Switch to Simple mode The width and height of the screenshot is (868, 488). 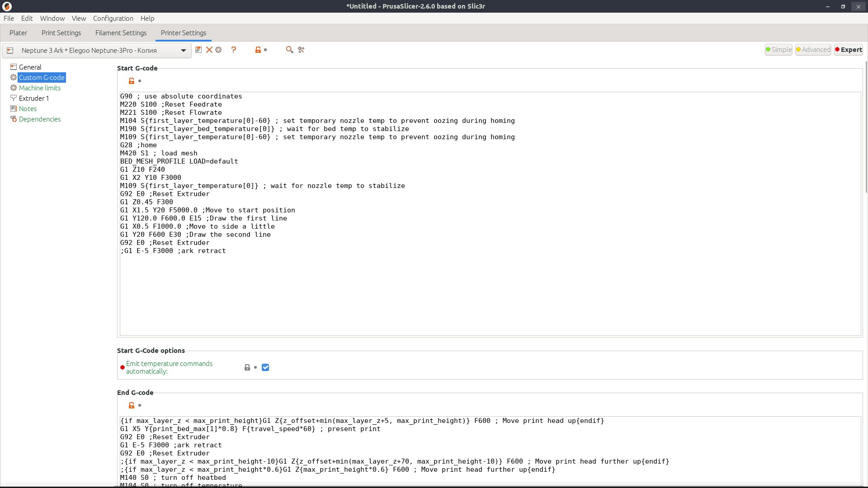(778, 50)
